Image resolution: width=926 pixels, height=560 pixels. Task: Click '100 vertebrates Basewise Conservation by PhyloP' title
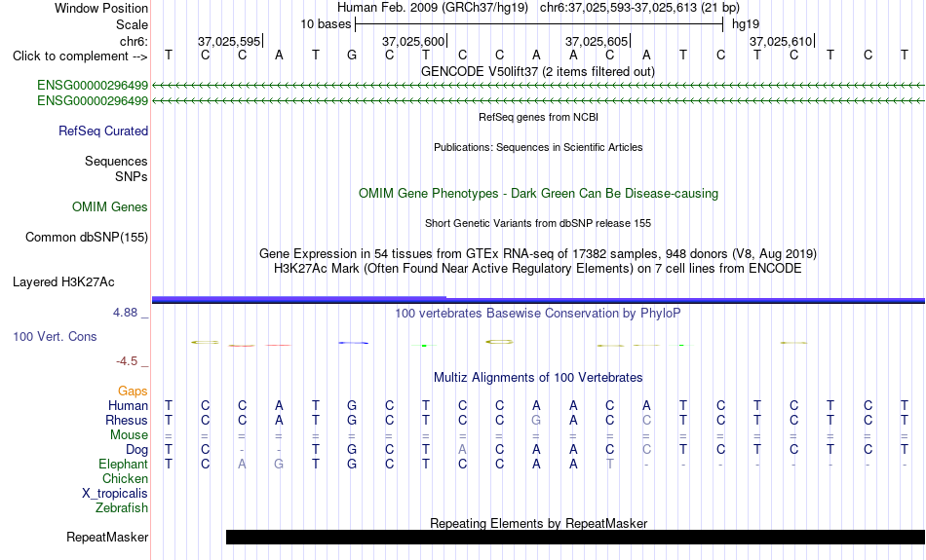(x=538, y=314)
